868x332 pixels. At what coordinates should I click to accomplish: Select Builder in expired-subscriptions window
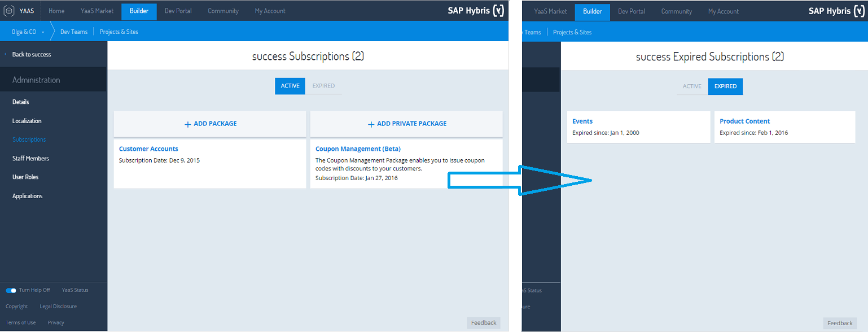pos(593,12)
